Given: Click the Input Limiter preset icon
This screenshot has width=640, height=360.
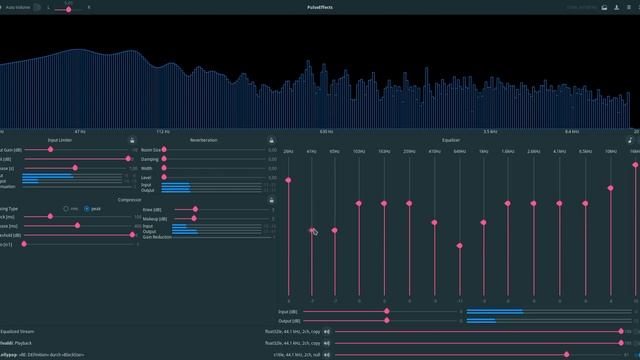Looking at the screenshot, I should point(132,140).
